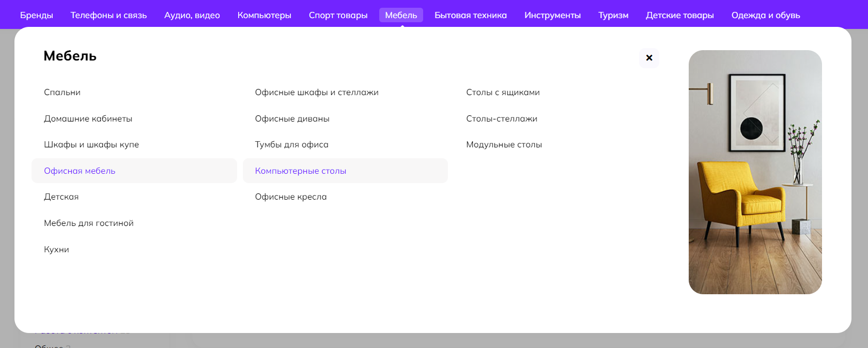Open Бытовая техника menu
868x348 pixels.
(470, 16)
